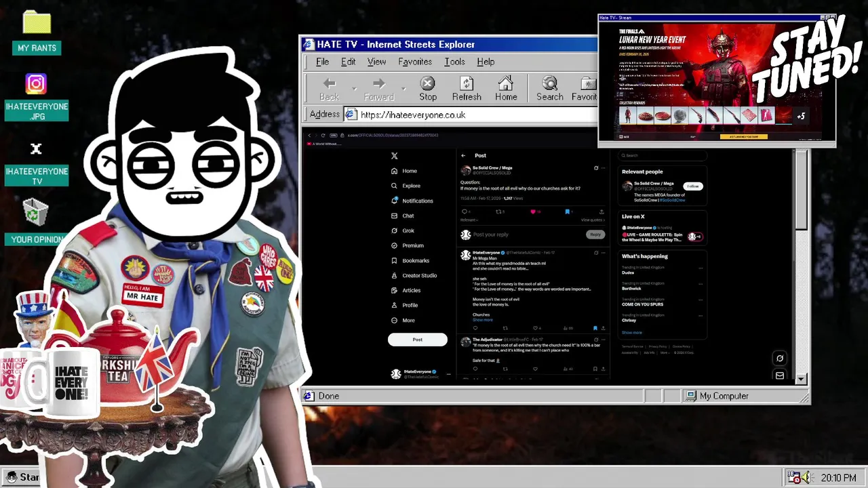Like the IHateEveryone reply
This screenshot has height=488, width=868.
click(x=535, y=328)
